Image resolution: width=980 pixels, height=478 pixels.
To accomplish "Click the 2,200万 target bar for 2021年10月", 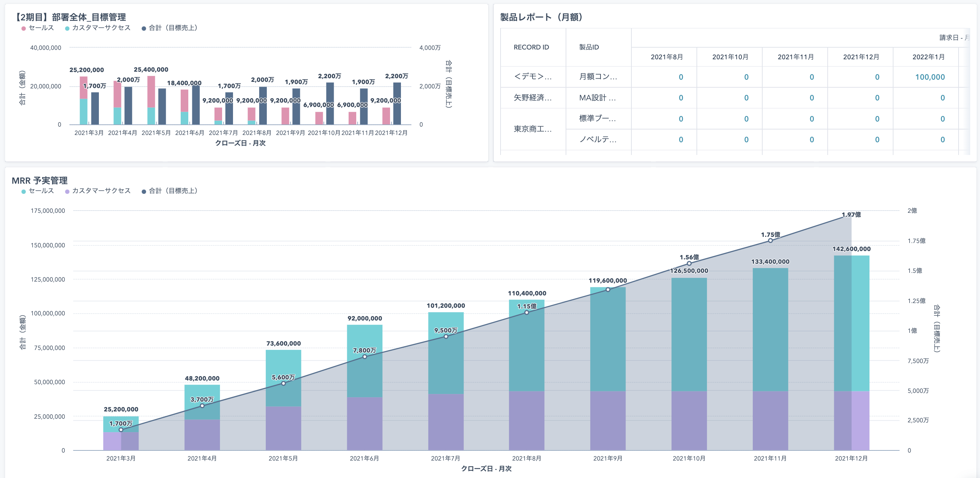I will [x=330, y=104].
